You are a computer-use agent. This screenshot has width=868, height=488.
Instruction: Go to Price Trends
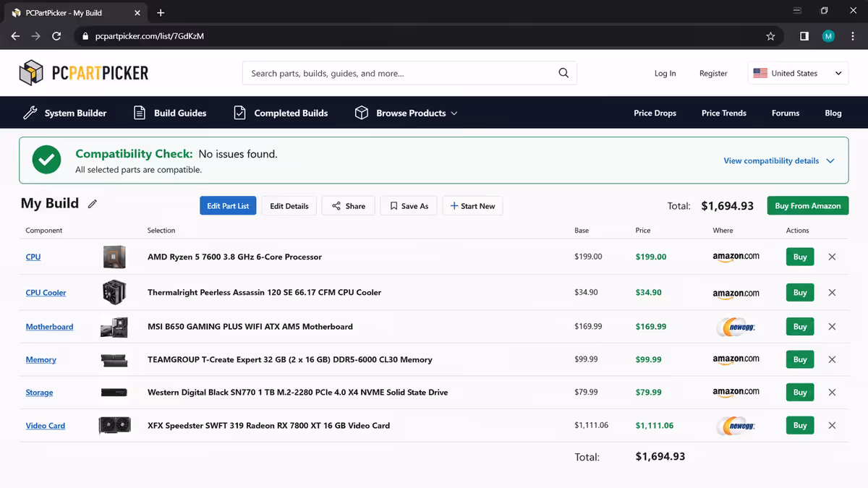[724, 113]
